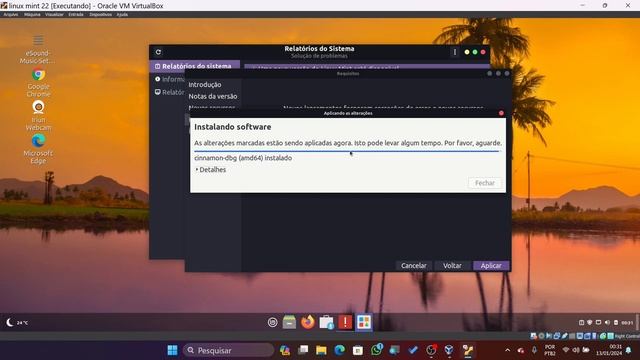Select Introdução step in upgrade window
The width and height of the screenshot is (640, 360).
pyautogui.click(x=205, y=84)
